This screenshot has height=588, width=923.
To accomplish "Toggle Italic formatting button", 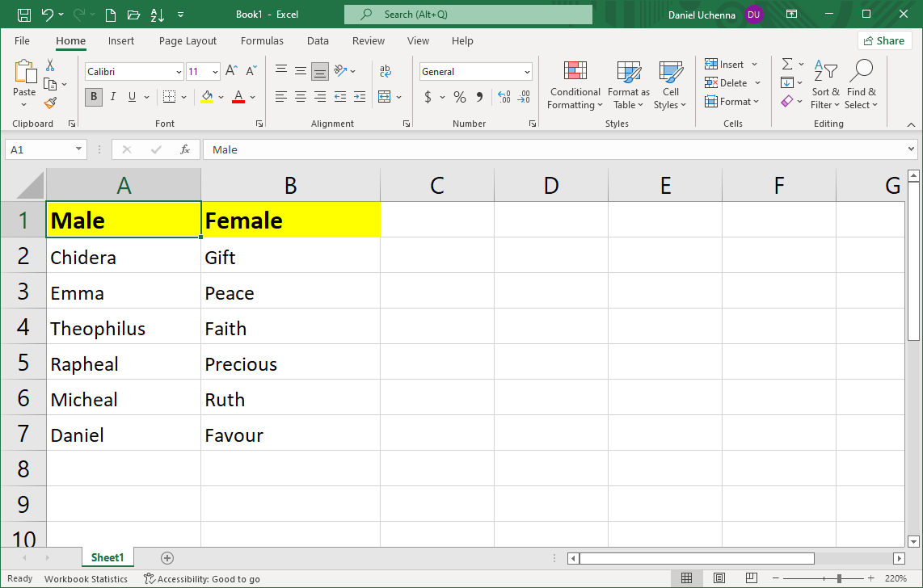I will tap(113, 97).
